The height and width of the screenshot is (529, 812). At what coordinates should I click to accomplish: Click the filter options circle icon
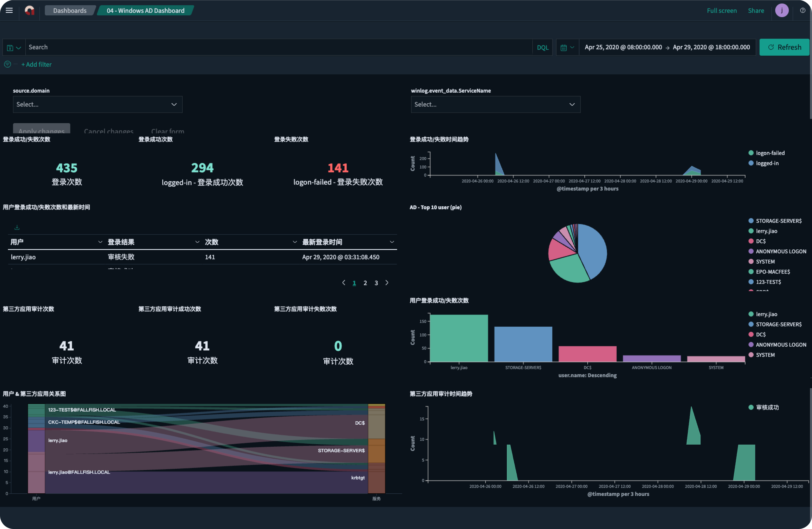(x=7, y=64)
